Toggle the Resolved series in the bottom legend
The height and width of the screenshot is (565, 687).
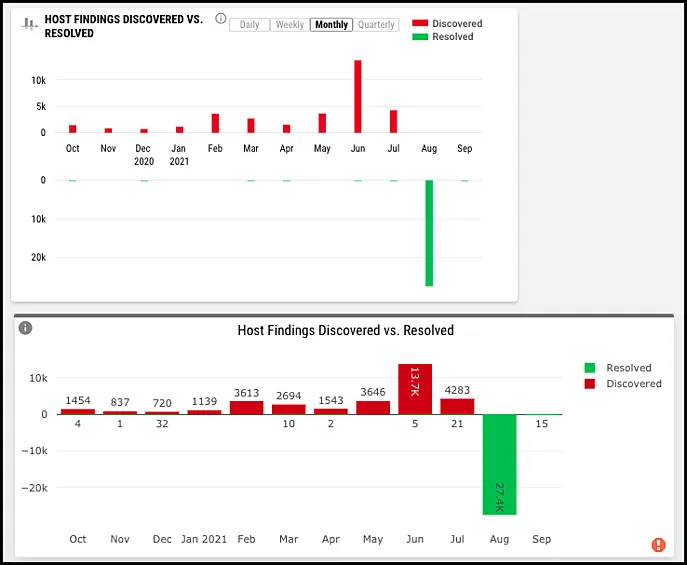pyautogui.click(x=618, y=368)
